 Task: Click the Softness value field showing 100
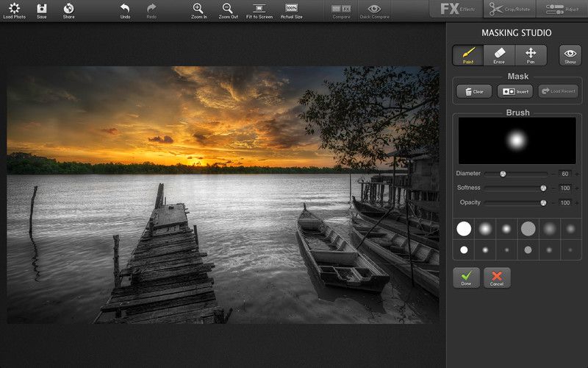point(565,188)
